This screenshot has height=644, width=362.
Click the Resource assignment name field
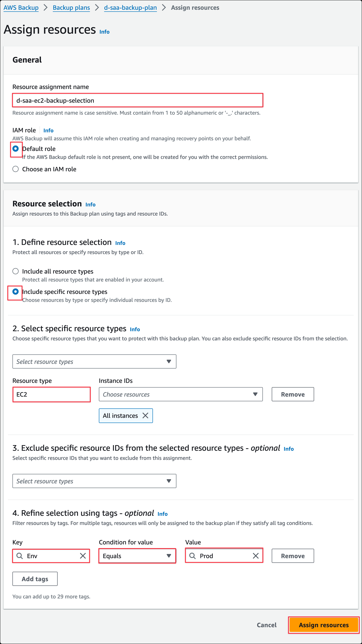click(x=138, y=100)
